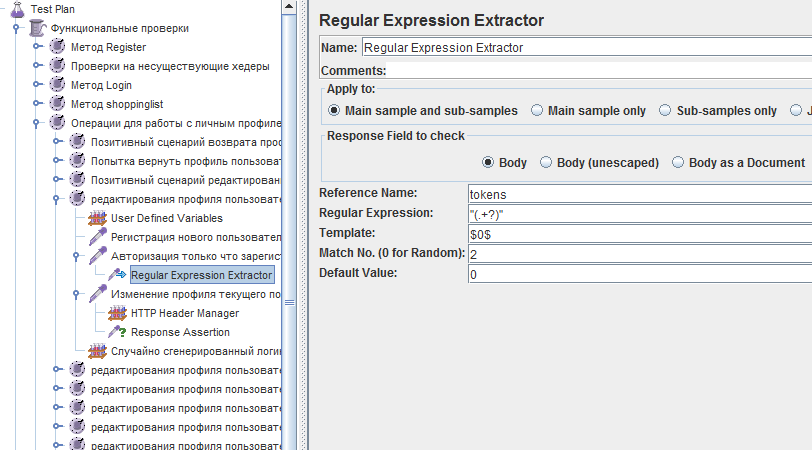The image size is (812, 450).
Task: Select the Метод Register tree item
Action: [x=108, y=47]
